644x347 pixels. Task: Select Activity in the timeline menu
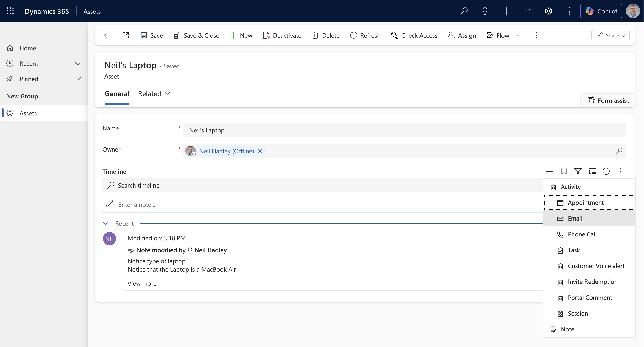[x=589, y=187]
